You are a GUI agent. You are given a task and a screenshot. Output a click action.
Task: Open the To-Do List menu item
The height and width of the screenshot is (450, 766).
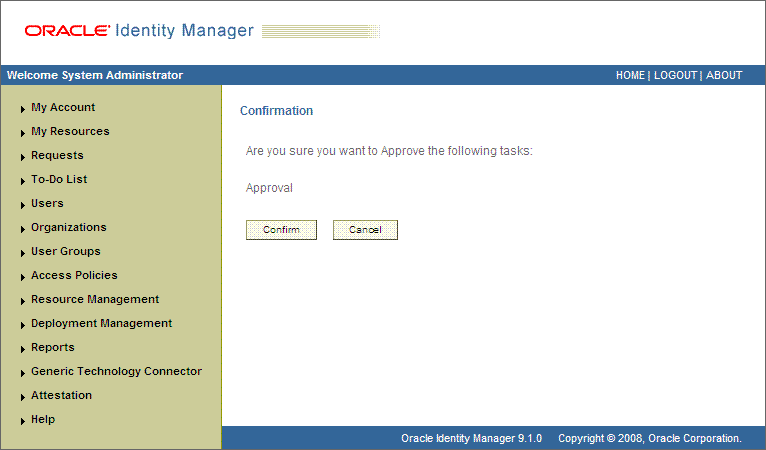point(59,179)
